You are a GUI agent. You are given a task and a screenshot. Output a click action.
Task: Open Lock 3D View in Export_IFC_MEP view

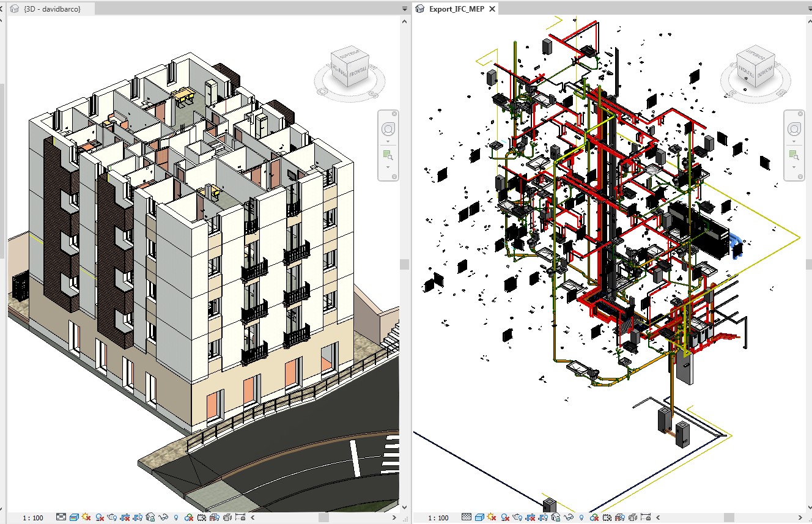556,517
